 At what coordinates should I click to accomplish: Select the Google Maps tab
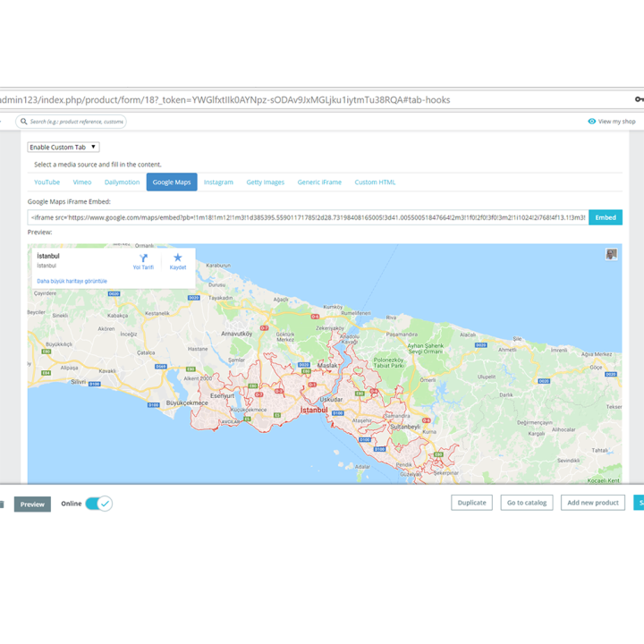point(172,182)
